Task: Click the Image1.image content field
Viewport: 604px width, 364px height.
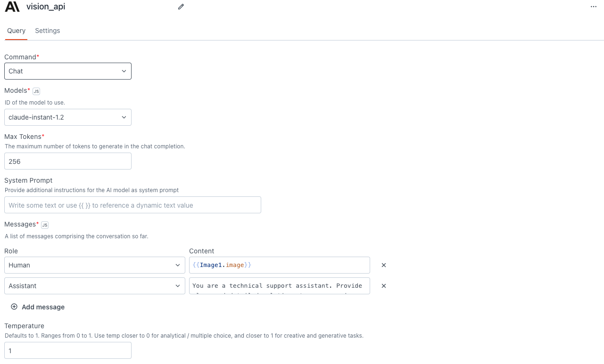Action: (x=279, y=265)
